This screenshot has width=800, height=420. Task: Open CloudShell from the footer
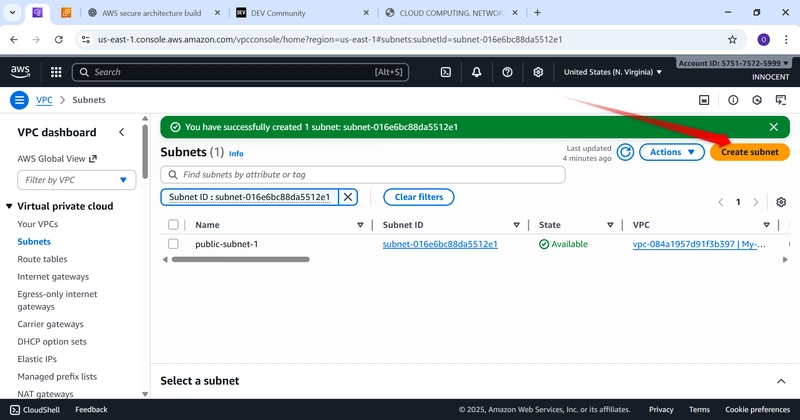point(35,409)
